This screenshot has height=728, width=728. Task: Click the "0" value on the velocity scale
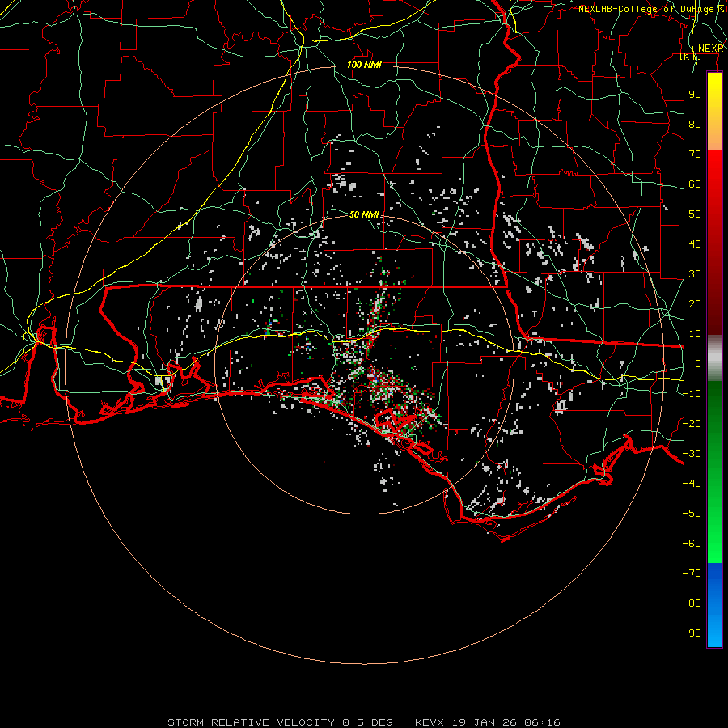coord(698,363)
